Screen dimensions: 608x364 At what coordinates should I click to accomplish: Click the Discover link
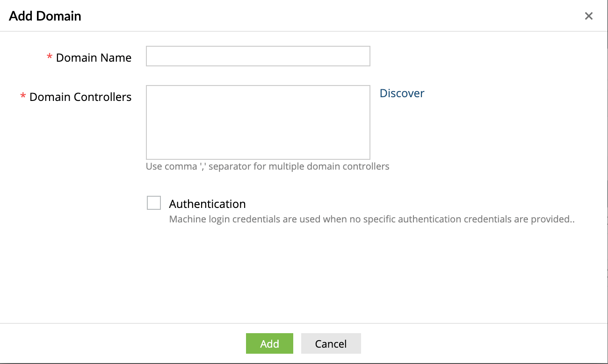point(402,93)
